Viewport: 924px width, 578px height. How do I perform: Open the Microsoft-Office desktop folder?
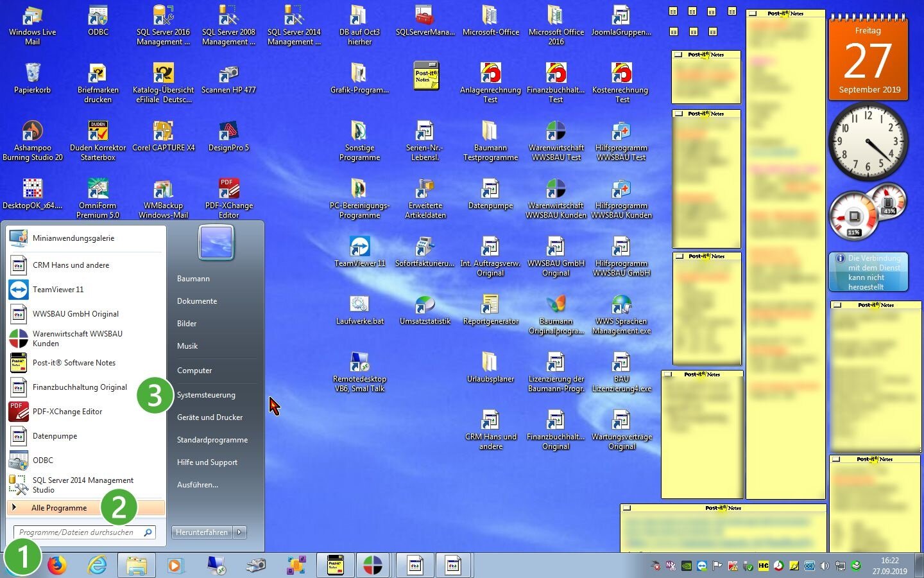490,21
